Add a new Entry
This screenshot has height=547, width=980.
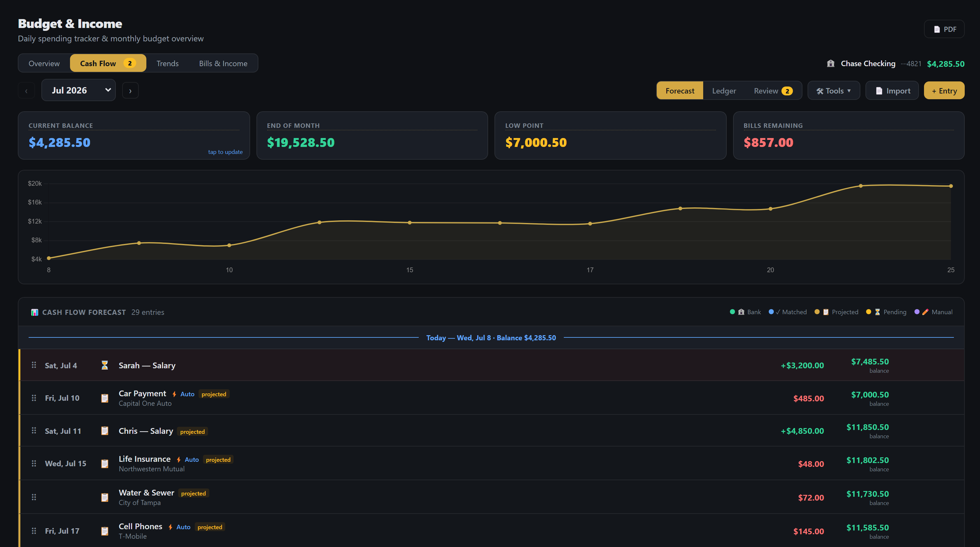944,91
